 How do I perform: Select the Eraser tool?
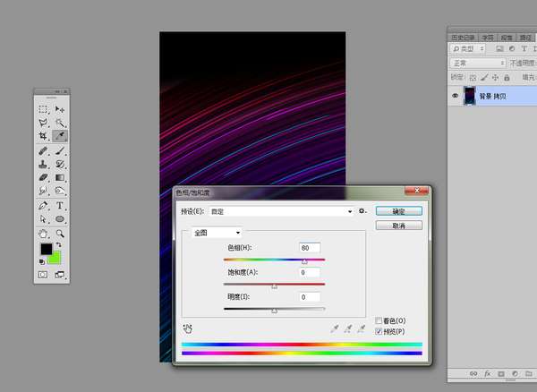tap(43, 177)
